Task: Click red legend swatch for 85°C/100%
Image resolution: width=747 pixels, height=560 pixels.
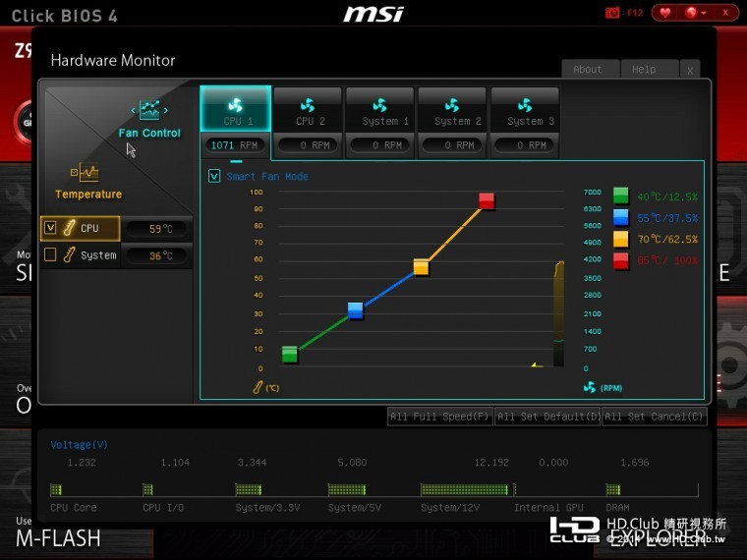Action: [621, 261]
